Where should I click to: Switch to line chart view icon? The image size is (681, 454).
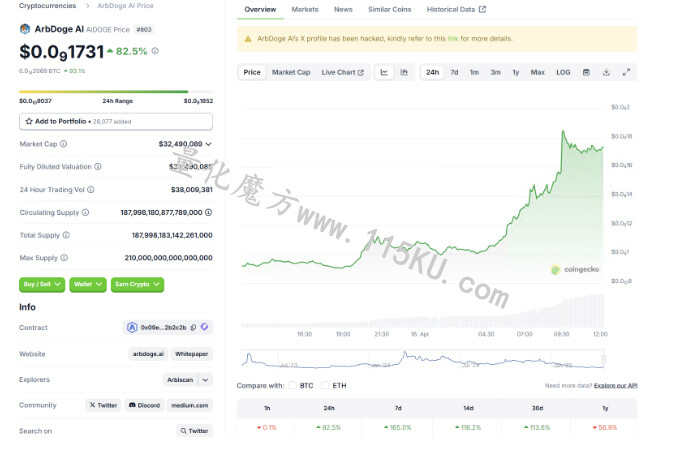384,72
